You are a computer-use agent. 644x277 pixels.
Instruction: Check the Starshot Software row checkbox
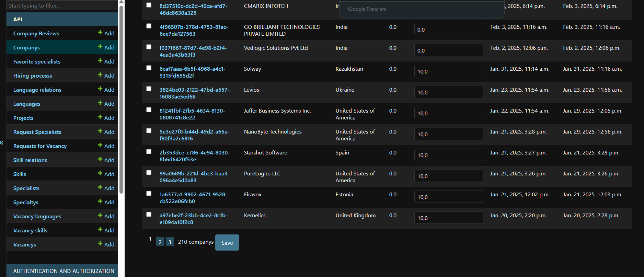coord(149,152)
